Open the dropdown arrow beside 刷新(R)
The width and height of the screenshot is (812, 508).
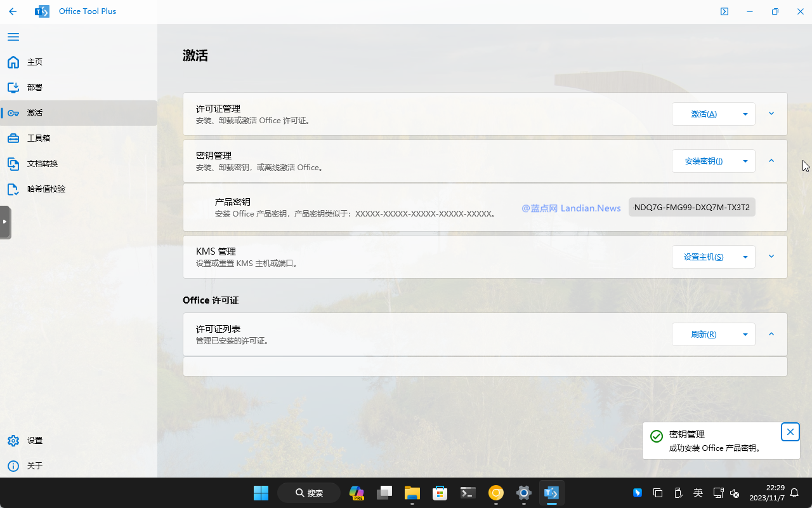[x=745, y=335]
